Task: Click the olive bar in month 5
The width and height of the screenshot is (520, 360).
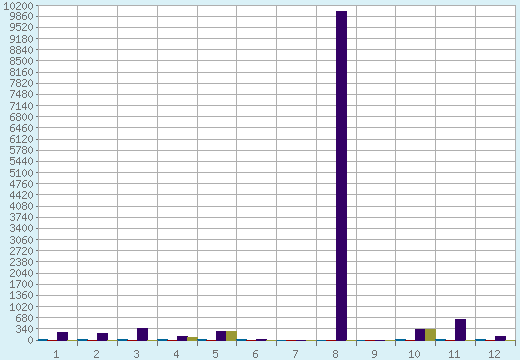Action: tap(231, 336)
